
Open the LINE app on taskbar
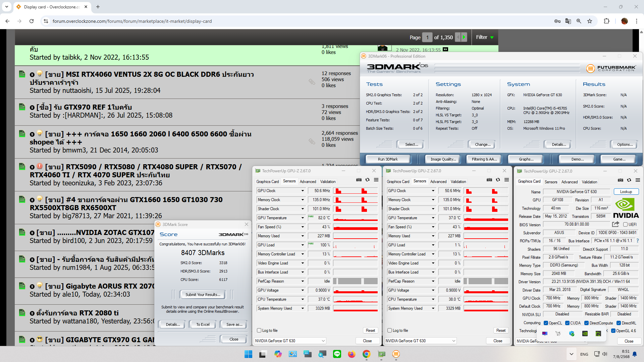point(337,354)
